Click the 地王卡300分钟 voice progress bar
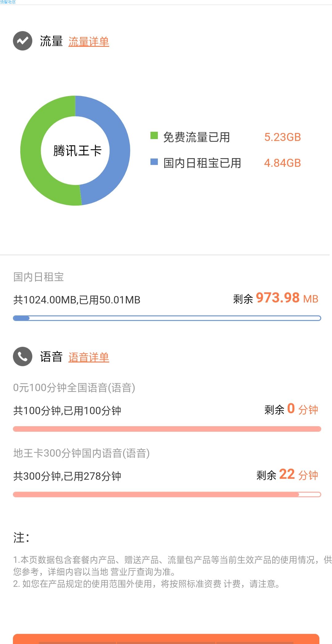The image size is (332, 644). (167, 494)
